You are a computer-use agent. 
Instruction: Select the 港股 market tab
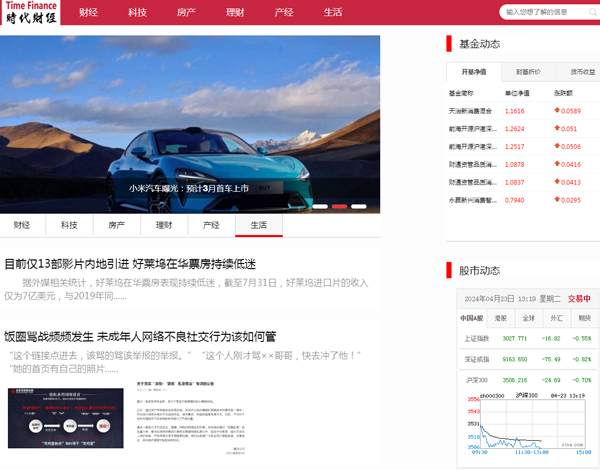coord(501,318)
